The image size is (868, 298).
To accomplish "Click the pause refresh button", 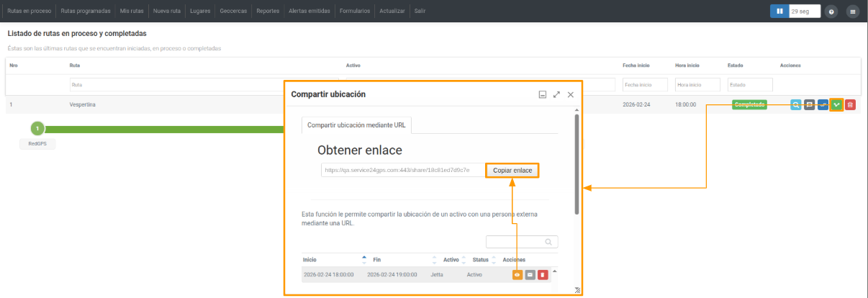I will point(778,12).
